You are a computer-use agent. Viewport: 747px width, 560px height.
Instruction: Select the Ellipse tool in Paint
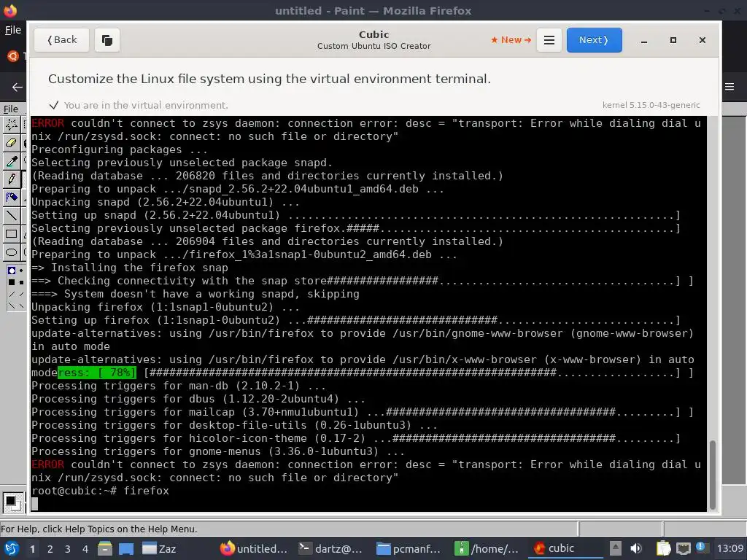pyautogui.click(x=11, y=252)
